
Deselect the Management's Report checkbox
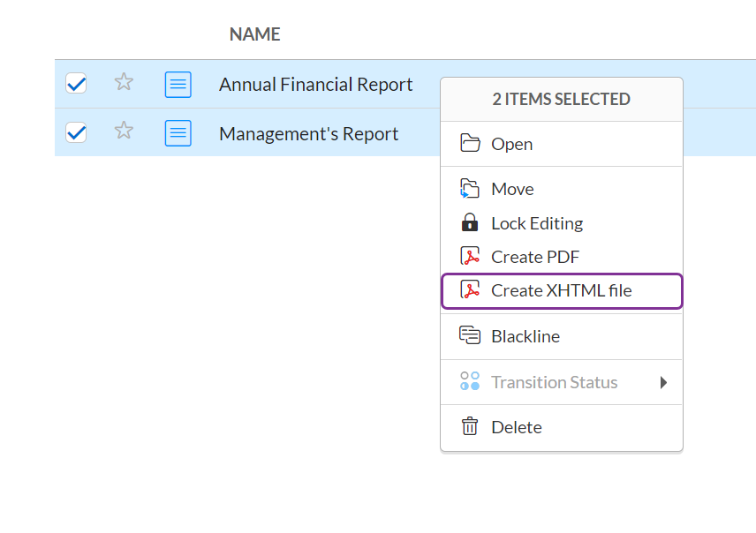(77, 133)
